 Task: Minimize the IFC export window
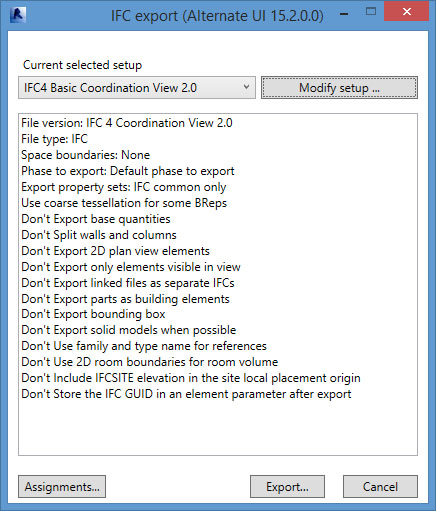[x=345, y=14]
